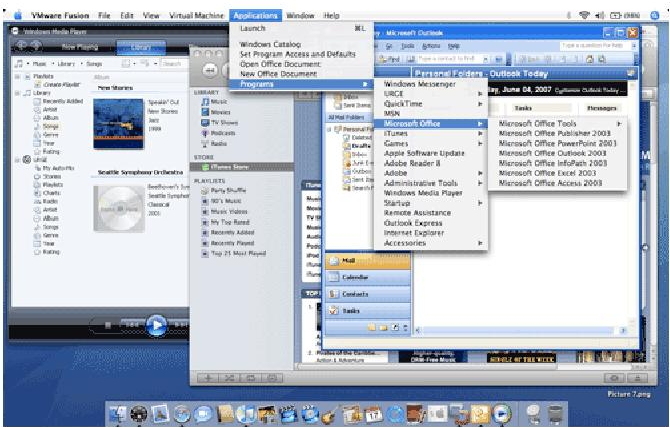Viewport: 670px width, 427px height.
Task: Click the Music icon in iTunes library
Action: [x=206, y=102]
